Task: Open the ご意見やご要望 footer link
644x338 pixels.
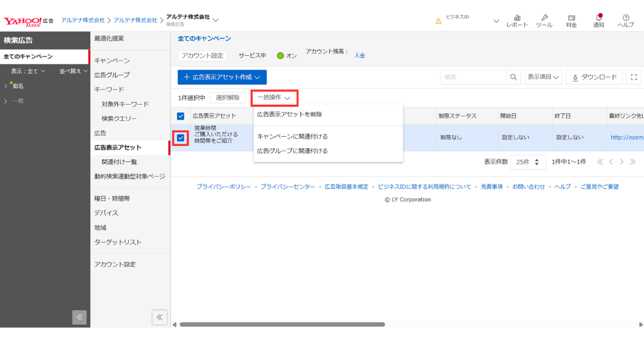Action: [x=599, y=187]
